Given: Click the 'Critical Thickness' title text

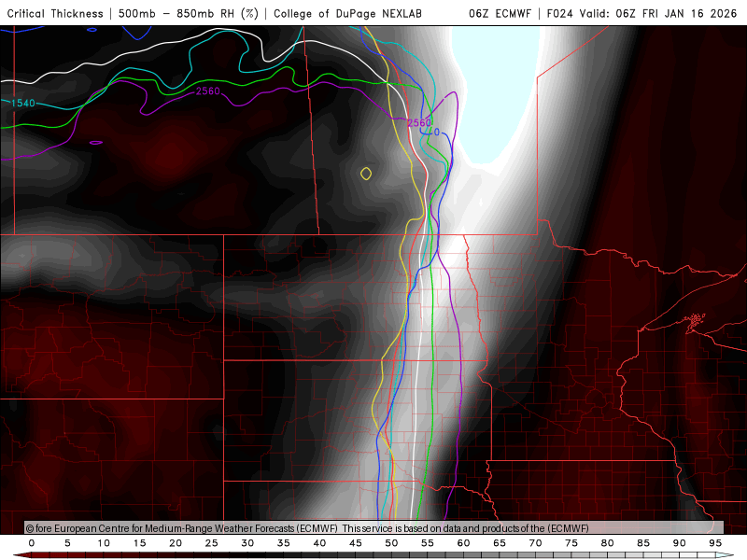Looking at the screenshot, I should pyautogui.click(x=55, y=13).
